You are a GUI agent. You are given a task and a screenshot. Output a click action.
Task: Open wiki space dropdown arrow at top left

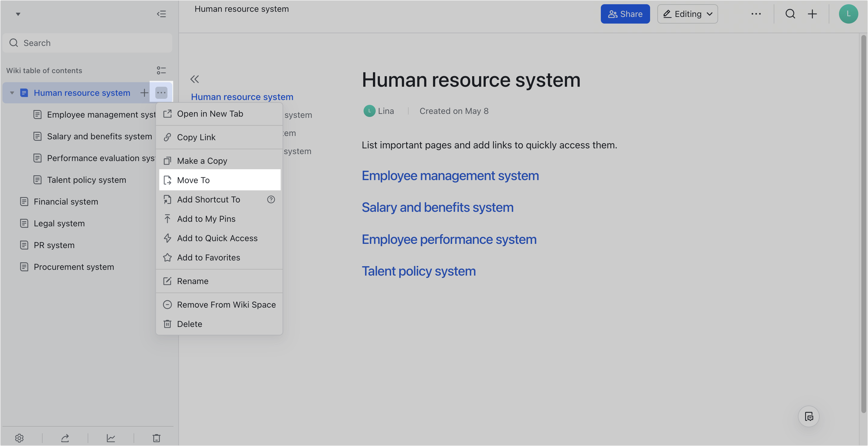(18, 14)
